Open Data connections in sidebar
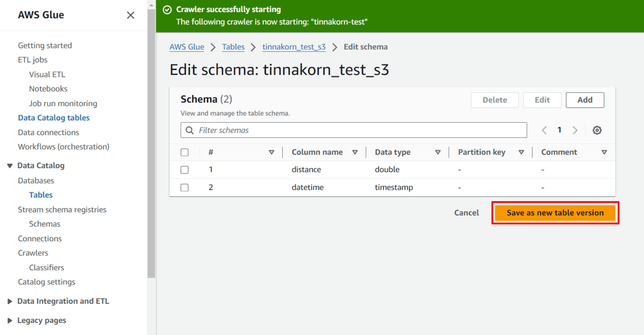Viewport: 644px width, 335px height. [x=48, y=132]
